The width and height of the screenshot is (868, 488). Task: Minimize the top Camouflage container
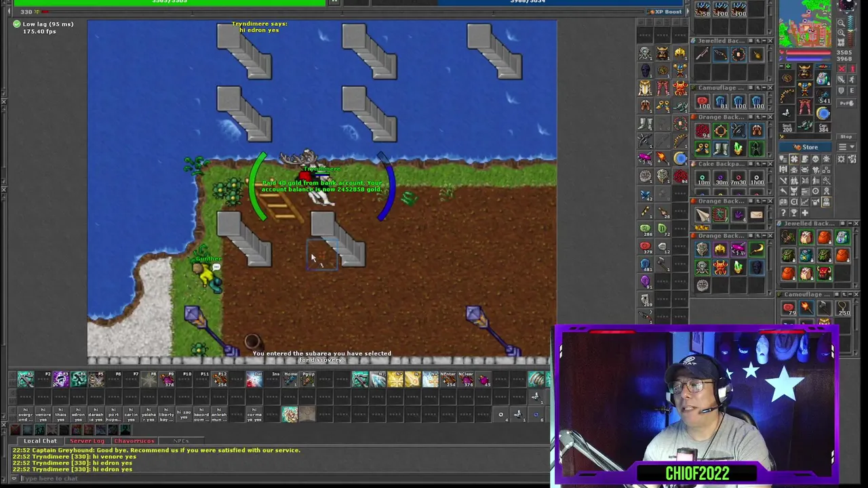[x=764, y=87]
